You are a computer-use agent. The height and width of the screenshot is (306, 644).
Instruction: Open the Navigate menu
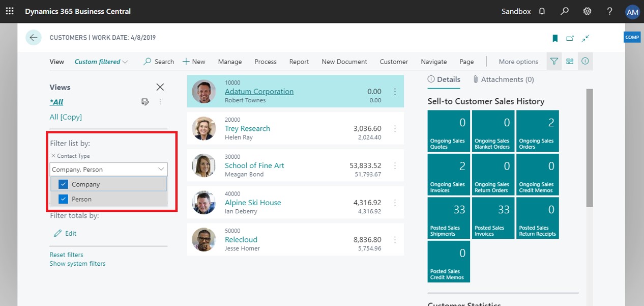pyautogui.click(x=434, y=62)
